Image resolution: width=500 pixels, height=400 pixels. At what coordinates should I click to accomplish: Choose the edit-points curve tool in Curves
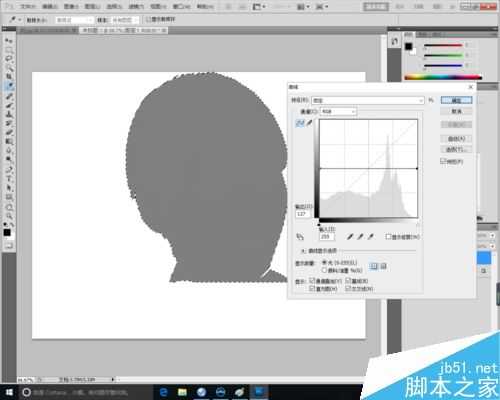(300, 123)
